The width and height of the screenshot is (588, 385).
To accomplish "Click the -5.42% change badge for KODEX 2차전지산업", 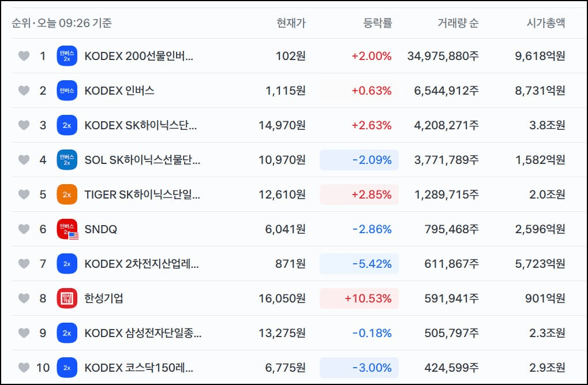I will click(x=359, y=264).
